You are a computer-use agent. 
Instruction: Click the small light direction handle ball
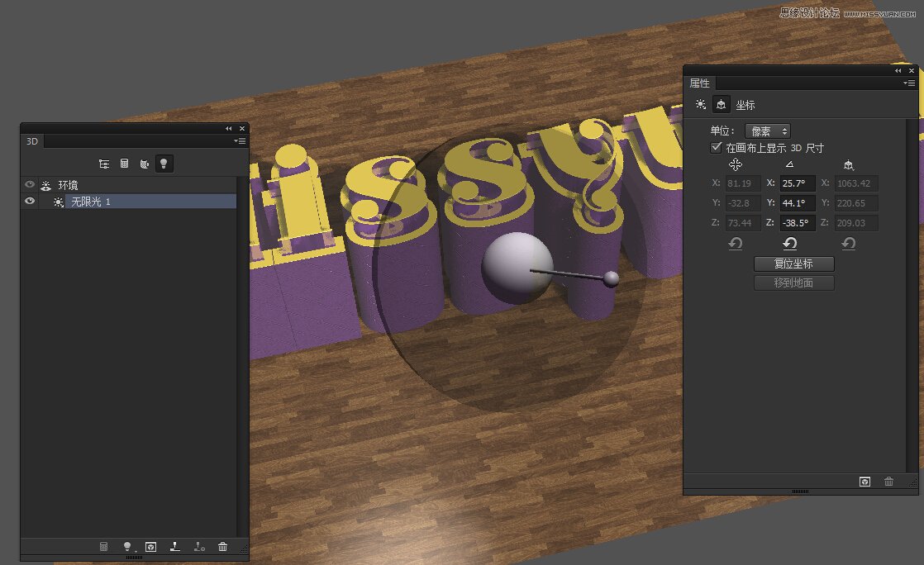(x=611, y=278)
